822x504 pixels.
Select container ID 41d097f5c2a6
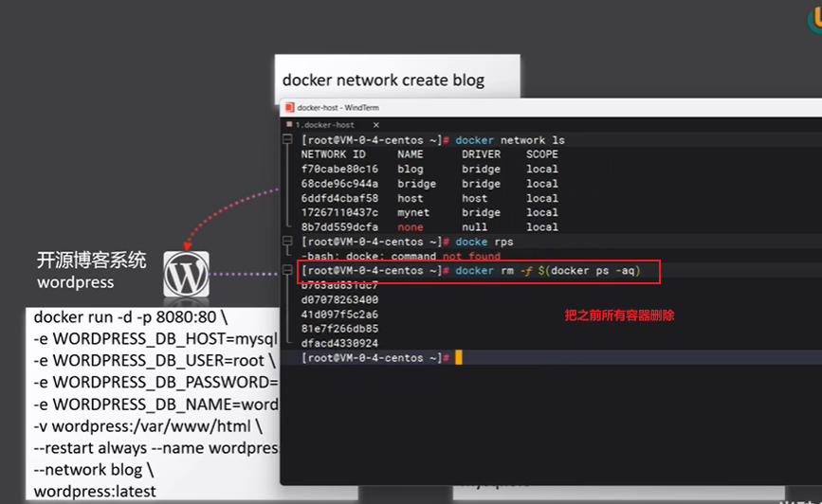click(x=339, y=315)
